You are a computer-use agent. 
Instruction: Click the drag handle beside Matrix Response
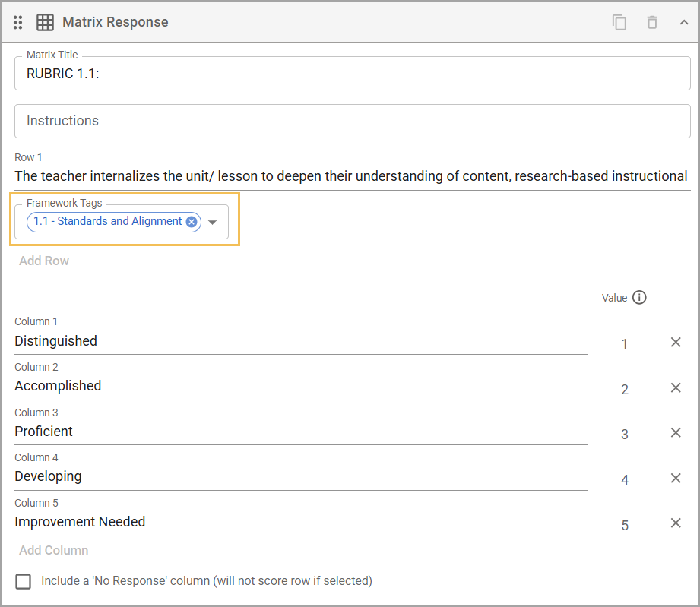[17, 22]
